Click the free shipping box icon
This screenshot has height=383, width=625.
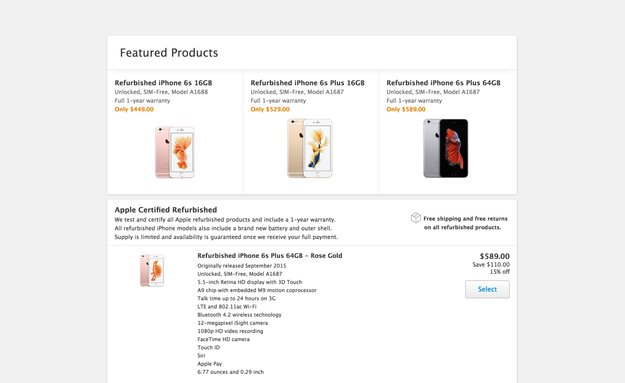click(x=416, y=218)
